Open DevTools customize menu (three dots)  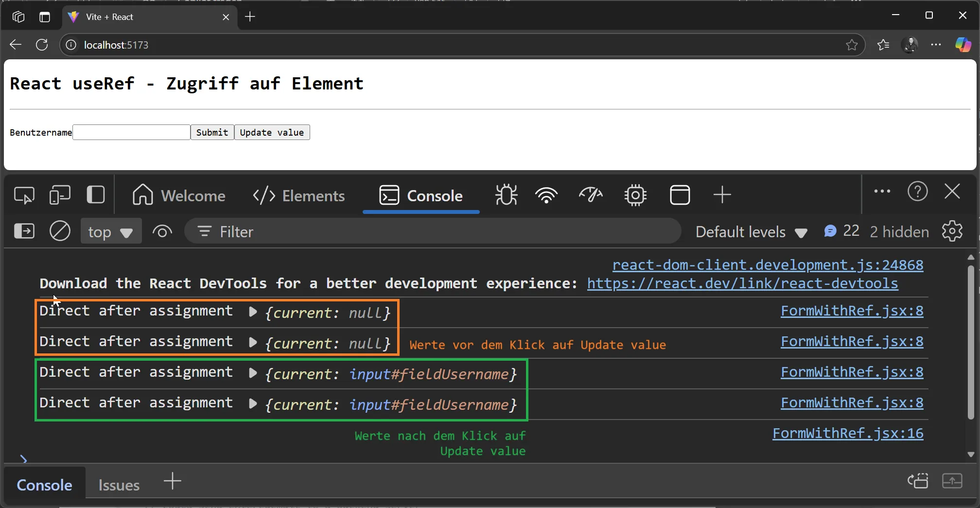(x=882, y=192)
